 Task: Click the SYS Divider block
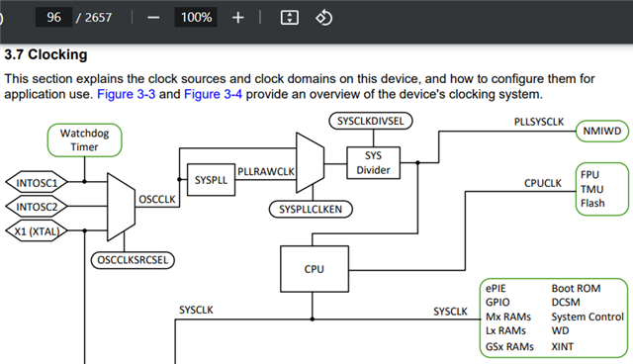coord(374,162)
